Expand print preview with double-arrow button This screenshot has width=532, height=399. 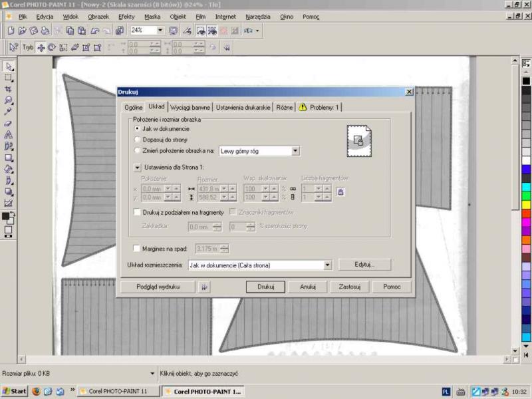coord(205,287)
